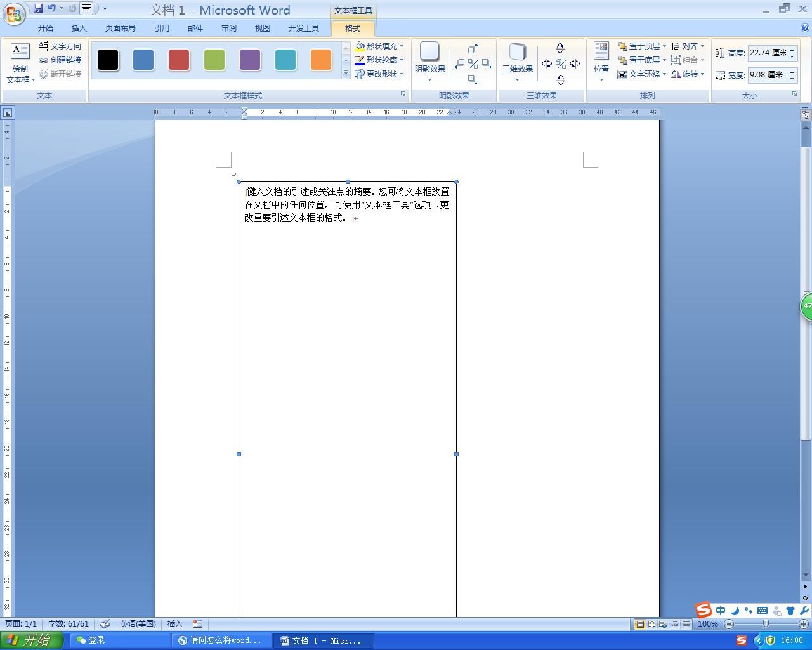Open shadow effects (阴影效果) gallery
Screen dimensions: 812x650
430,63
